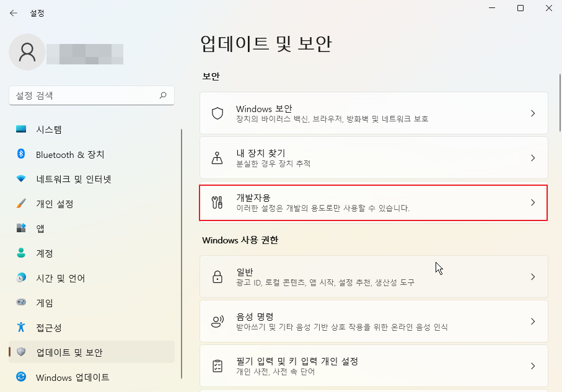Click the 시간 및 언어 clock icon
This screenshot has width=562, height=392.
click(x=21, y=277)
